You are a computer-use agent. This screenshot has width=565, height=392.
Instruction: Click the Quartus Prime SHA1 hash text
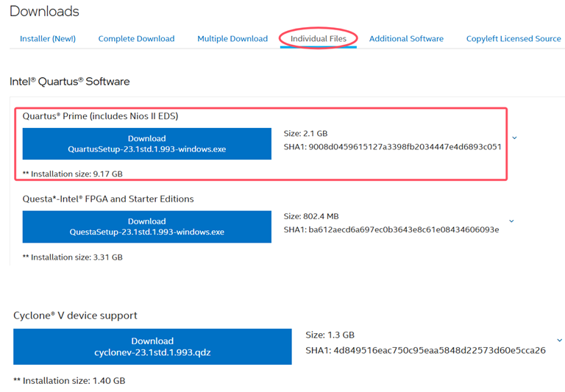tap(392, 146)
